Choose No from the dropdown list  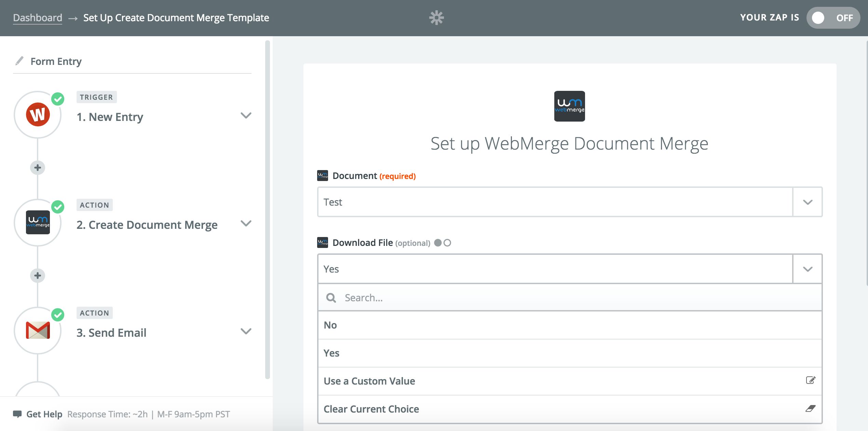click(570, 325)
